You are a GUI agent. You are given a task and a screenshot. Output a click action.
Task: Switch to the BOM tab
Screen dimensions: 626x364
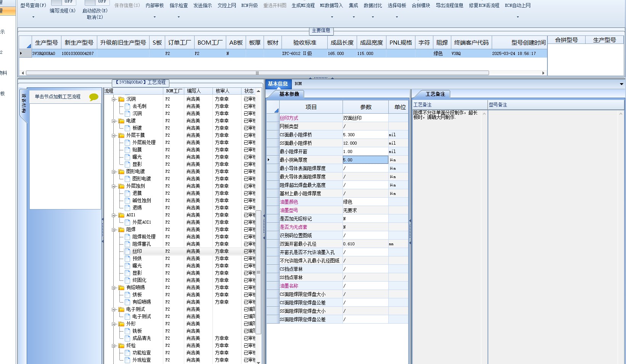click(298, 84)
